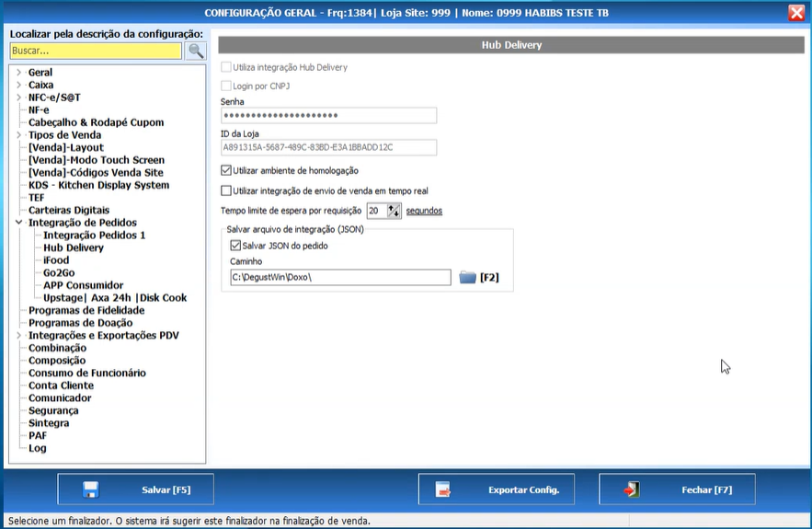Toggle Login por CNPJ checkbox
The width and height of the screenshot is (812, 529).
point(226,86)
